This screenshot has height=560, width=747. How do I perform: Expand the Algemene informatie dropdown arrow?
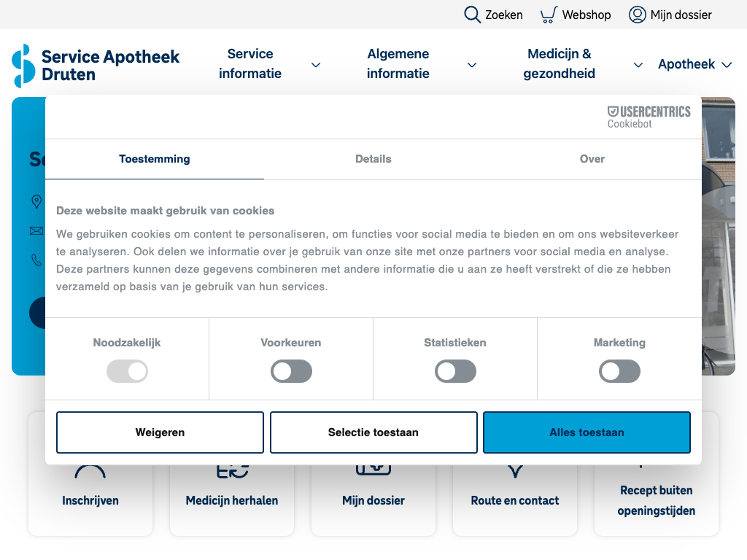click(x=472, y=65)
